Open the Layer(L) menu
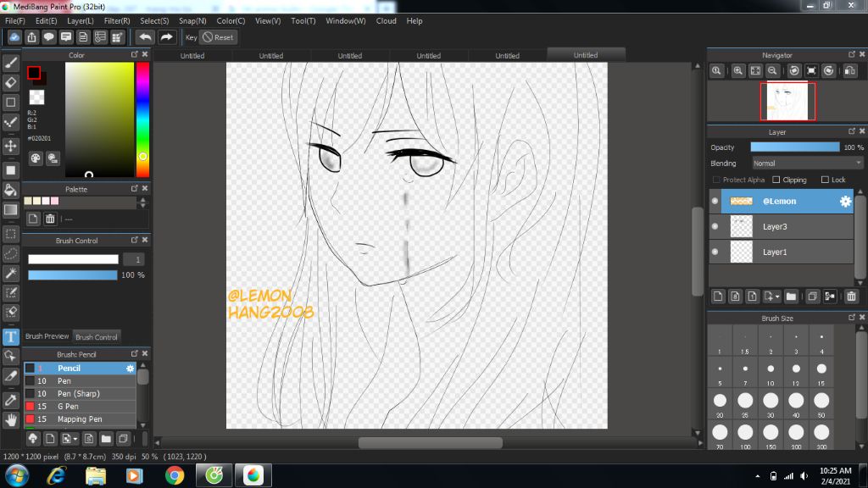The height and width of the screenshot is (488, 868). (x=81, y=21)
